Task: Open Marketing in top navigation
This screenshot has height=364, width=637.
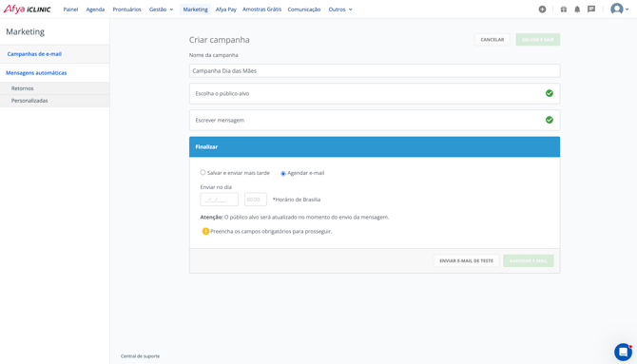Action: (196, 10)
